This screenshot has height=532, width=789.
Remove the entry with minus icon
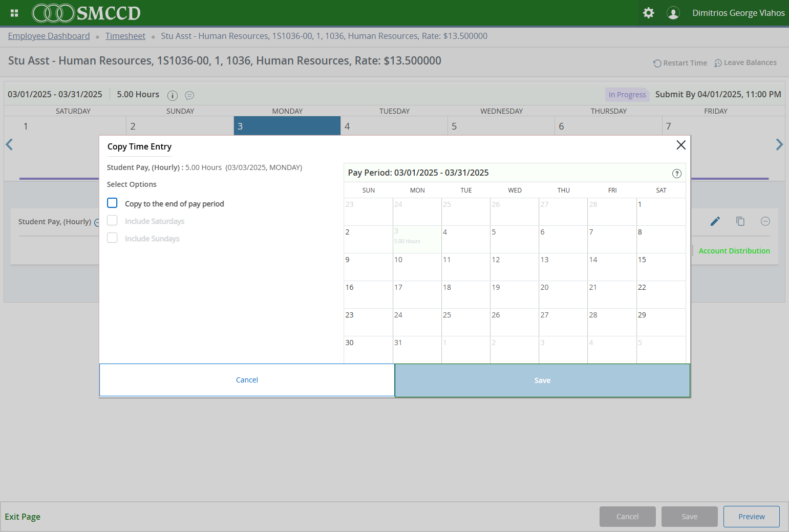pyautogui.click(x=765, y=221)
